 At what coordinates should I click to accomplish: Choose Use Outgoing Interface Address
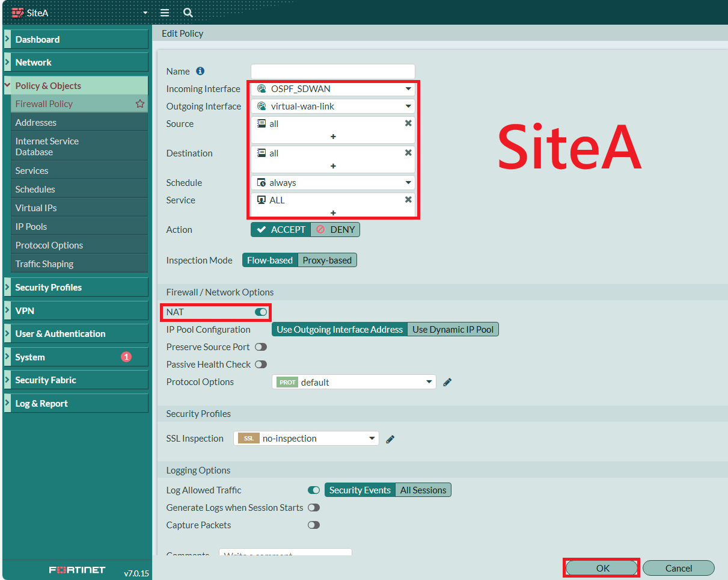point(340,329)
